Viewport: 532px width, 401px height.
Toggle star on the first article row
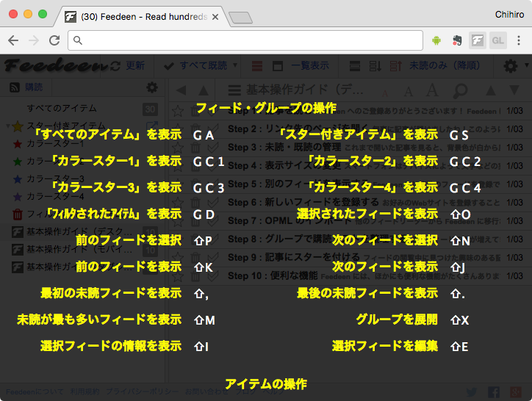coord(178,111)
